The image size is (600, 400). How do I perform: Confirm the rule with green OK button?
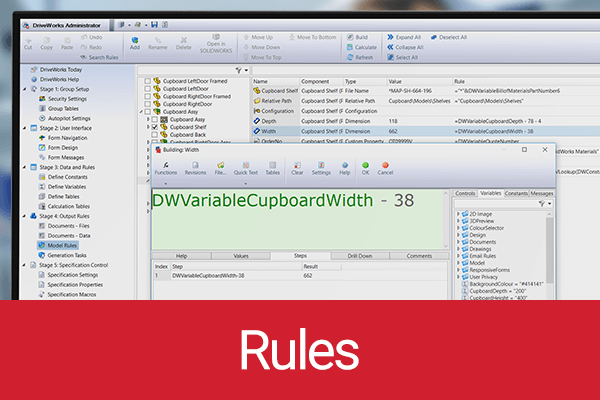tap(365, 168)
